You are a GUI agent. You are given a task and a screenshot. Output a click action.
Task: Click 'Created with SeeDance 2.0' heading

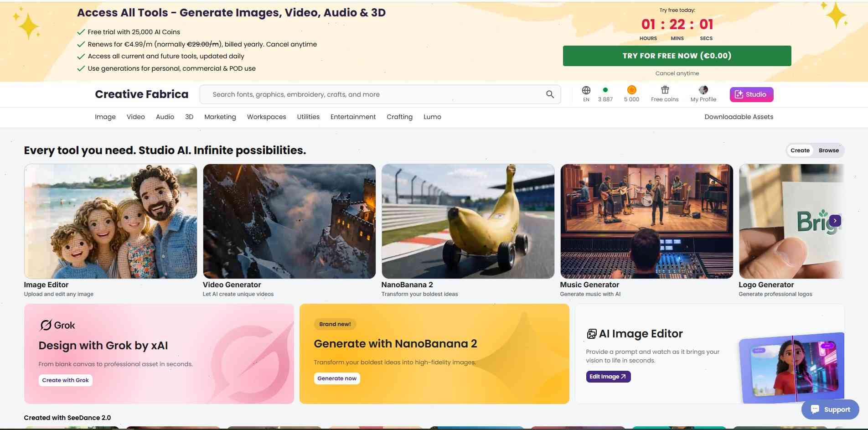(x=67, y=418)
